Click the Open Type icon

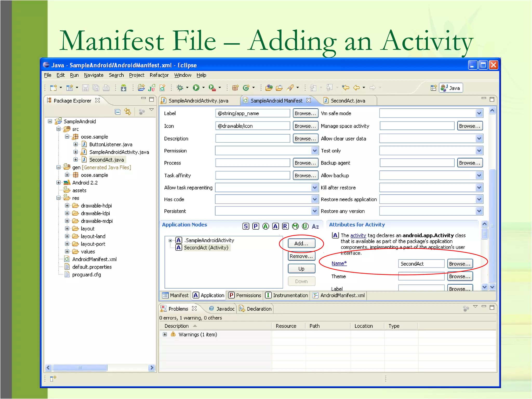tap(269, 88)
